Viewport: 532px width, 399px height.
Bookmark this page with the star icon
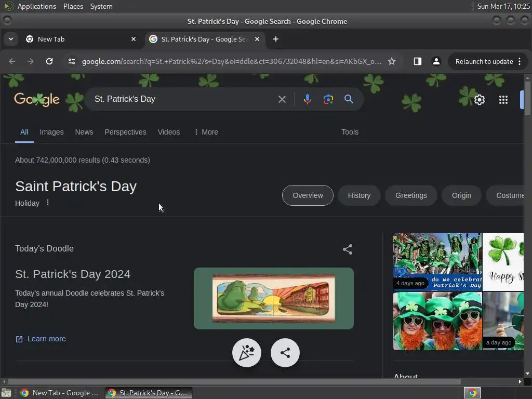click(392, 61)
